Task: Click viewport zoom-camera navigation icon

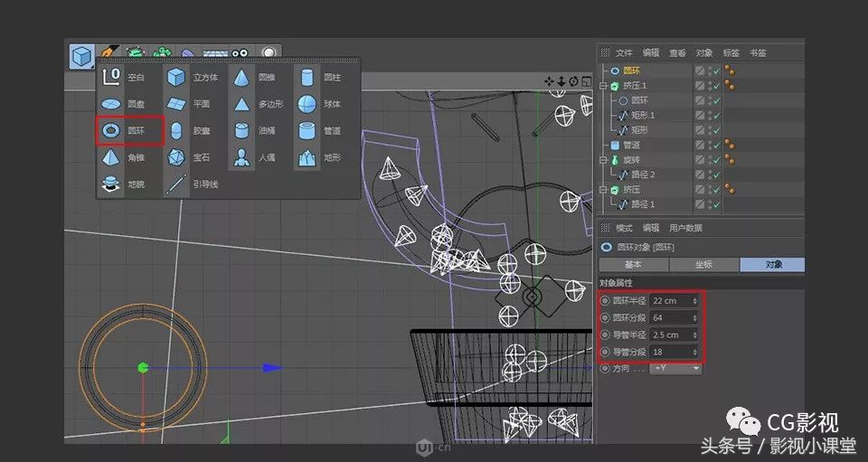Action: point(561,81)
